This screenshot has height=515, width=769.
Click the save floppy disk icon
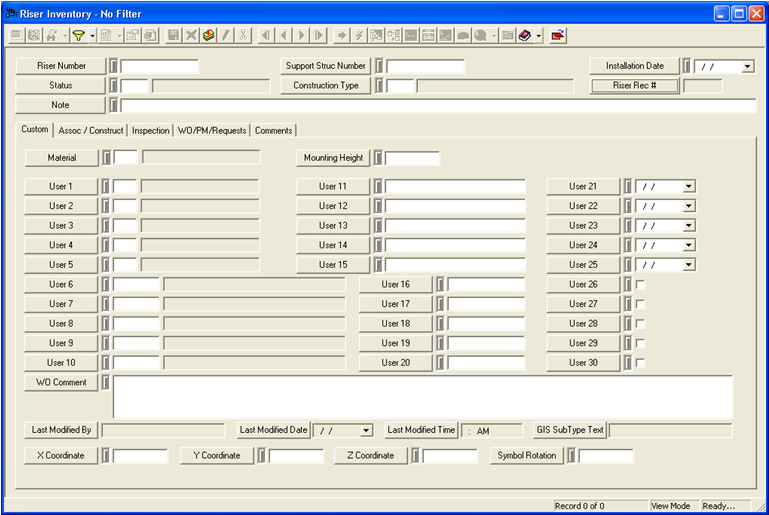pos(174,35)
